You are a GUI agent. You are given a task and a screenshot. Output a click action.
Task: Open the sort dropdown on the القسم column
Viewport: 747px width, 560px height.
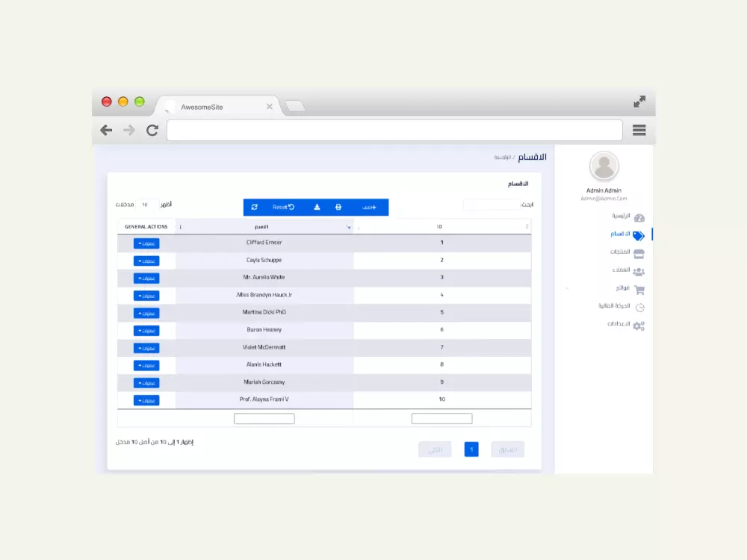[348, 225]
